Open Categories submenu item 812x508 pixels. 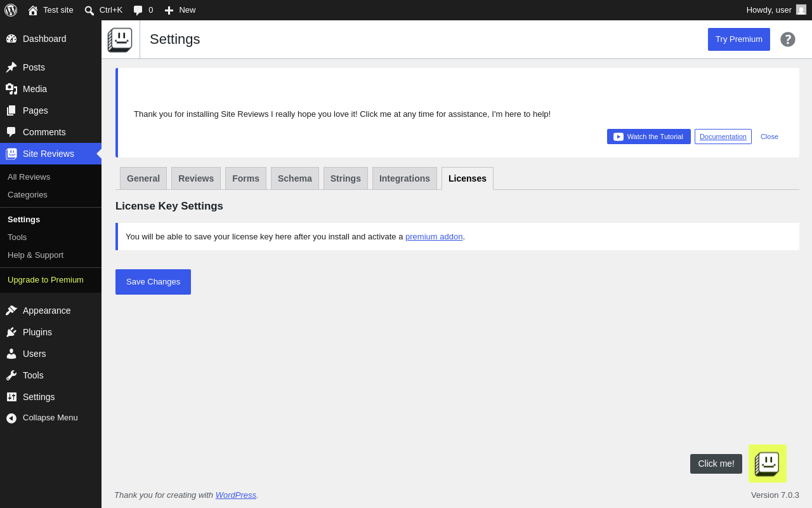point(51,194)
